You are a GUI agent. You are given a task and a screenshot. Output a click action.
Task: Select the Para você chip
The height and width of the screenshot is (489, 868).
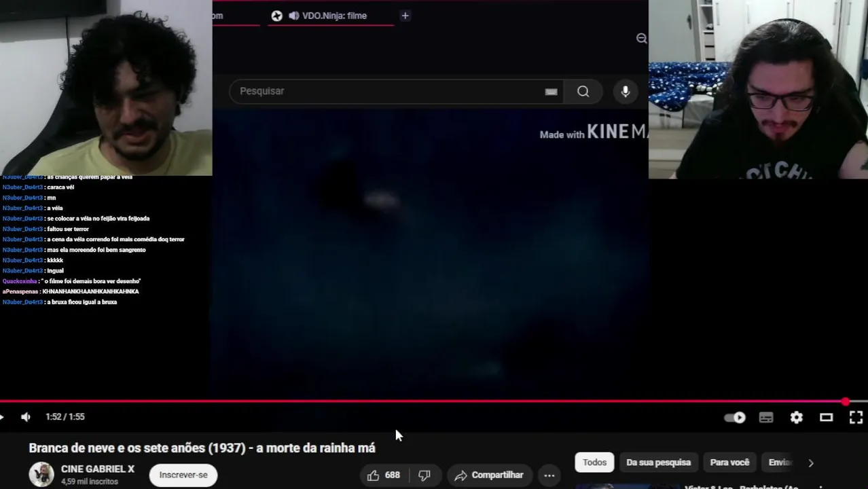729,463
